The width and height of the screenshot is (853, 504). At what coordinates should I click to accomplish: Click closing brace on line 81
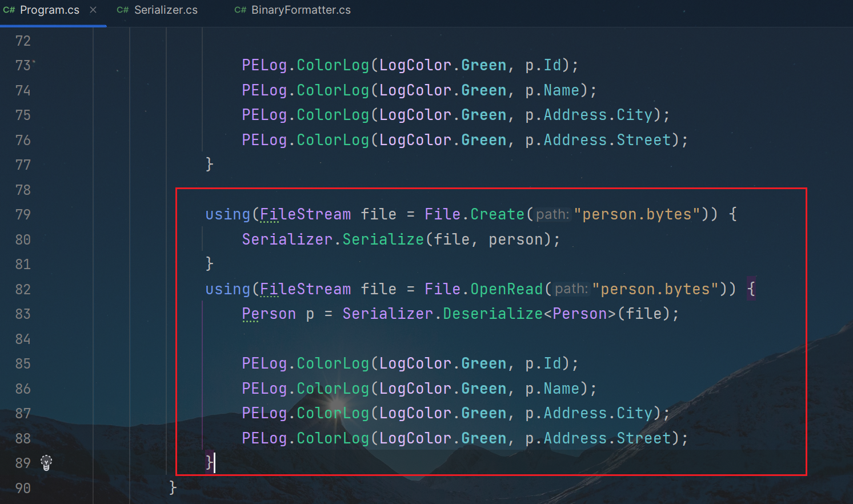(210, 264)
